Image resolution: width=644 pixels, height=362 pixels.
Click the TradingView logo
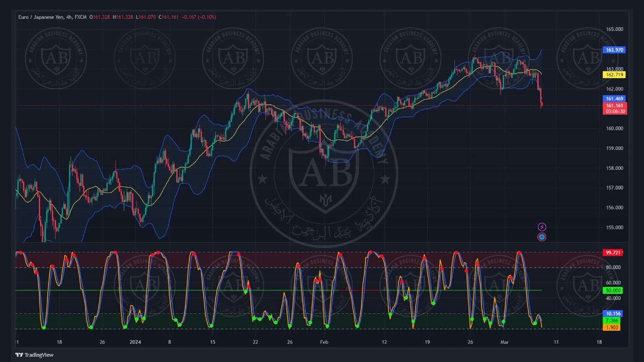pos(34,355)
